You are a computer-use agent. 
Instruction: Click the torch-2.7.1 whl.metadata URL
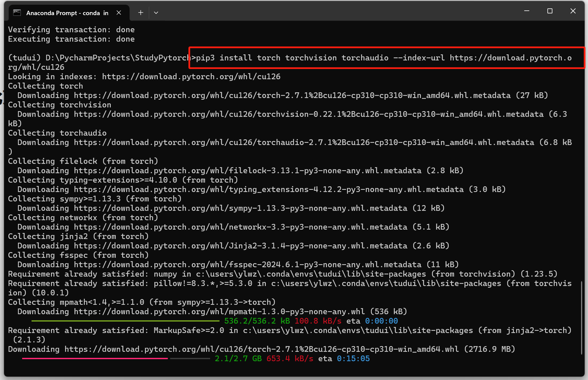(292, 95)
